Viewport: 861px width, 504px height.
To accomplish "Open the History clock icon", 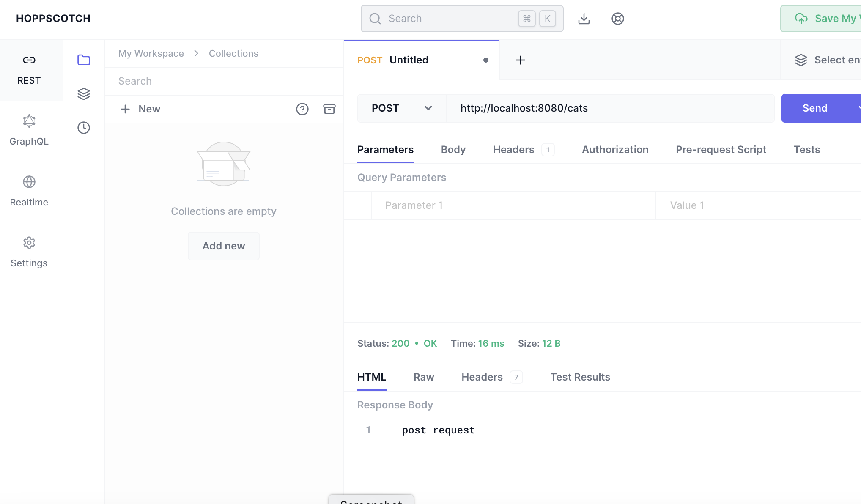I will (84, 127).
